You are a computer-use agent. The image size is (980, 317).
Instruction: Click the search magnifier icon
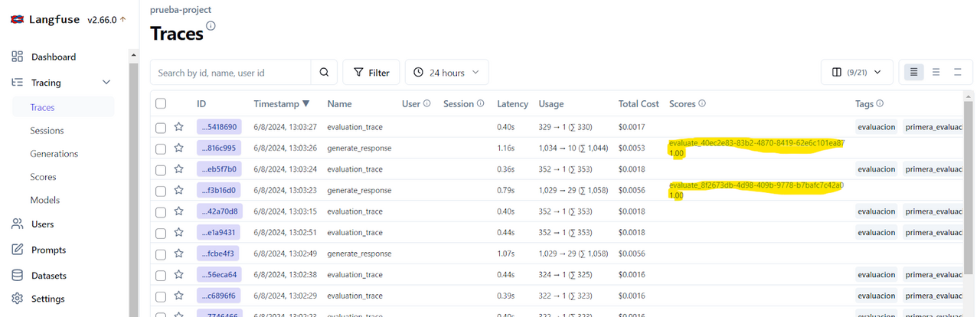[x=324, y=73]
